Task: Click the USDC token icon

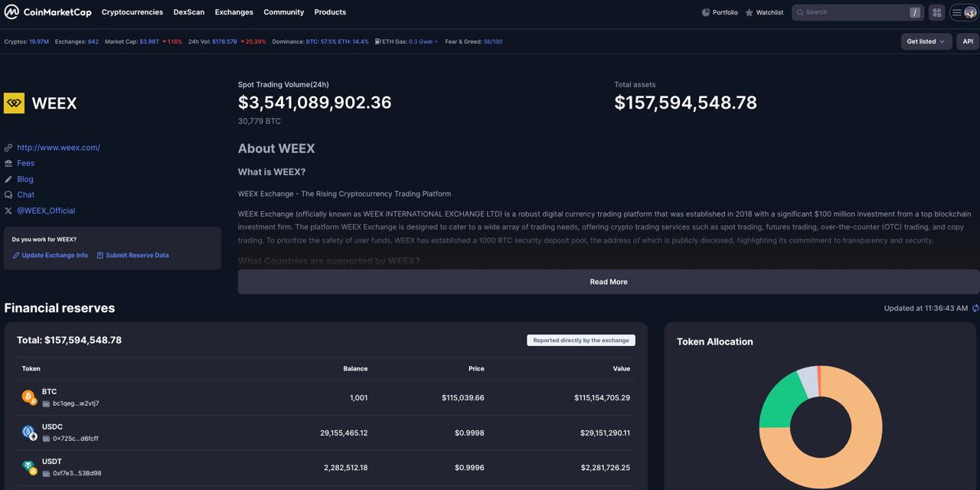Action: coord(28,432)
